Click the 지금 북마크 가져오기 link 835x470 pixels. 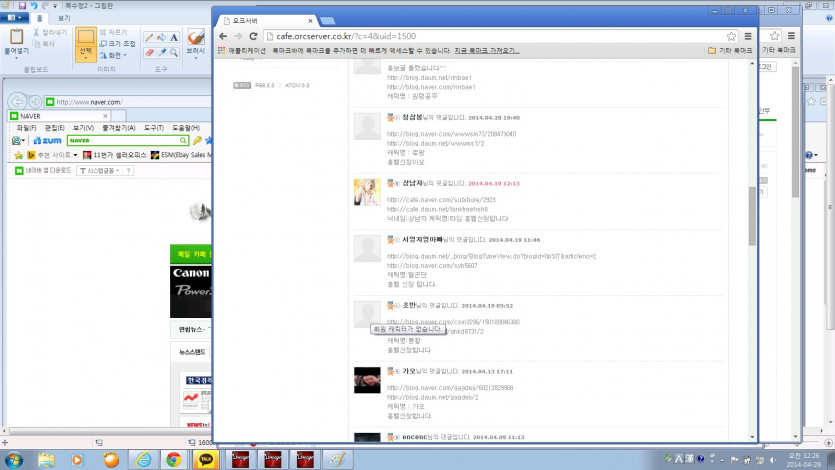click(x=487, y=49)
